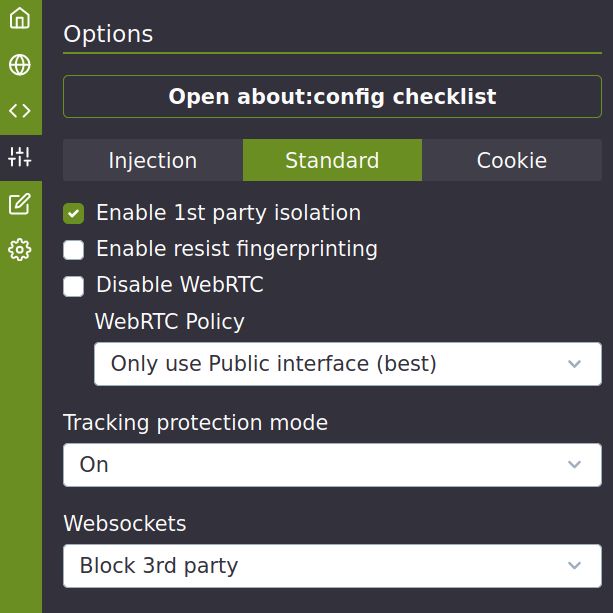Click the chevron in Websockets select
This screenshot has width=613, height=613.
[574, 566]
